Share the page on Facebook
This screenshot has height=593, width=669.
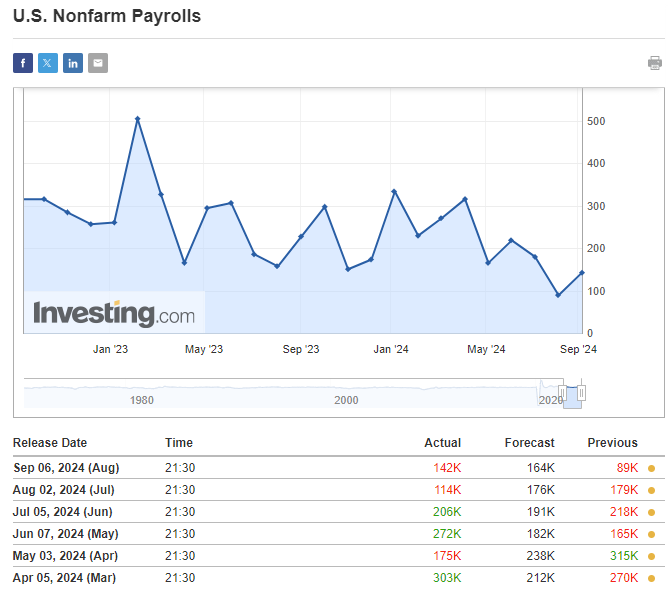[x=23, y=63]
